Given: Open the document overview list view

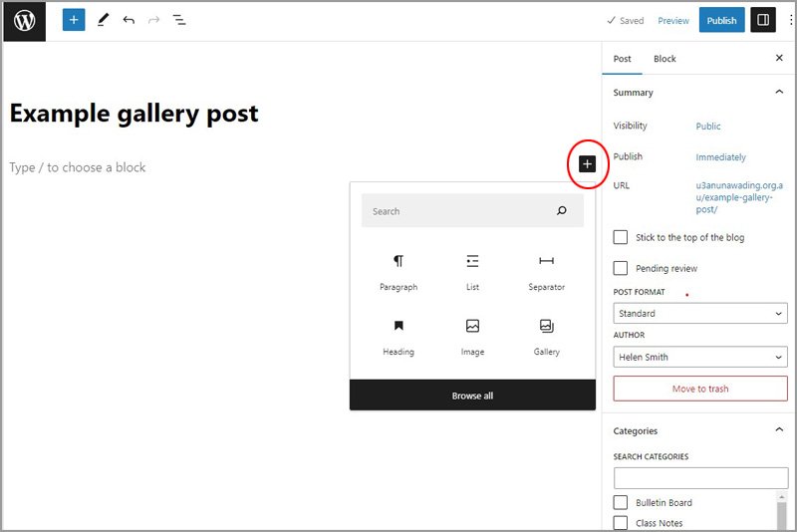Looking at the screenshot, I should pos(179,20).
